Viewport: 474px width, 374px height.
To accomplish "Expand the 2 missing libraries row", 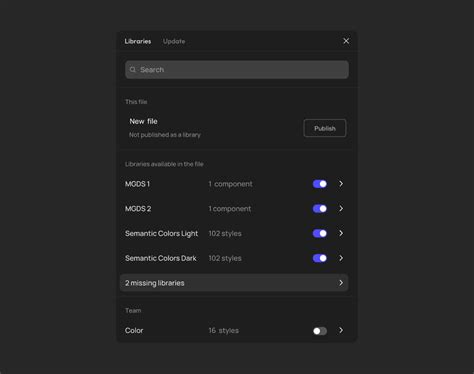I will [234, 283].
